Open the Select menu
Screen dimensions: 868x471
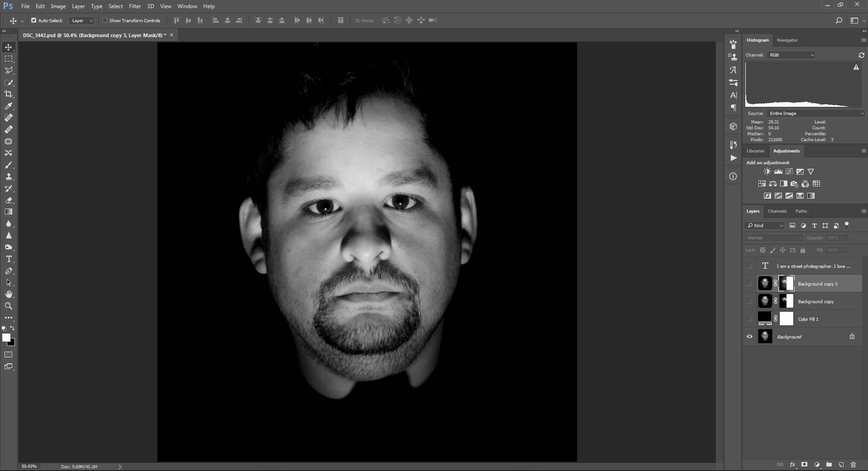coord(115,6)
